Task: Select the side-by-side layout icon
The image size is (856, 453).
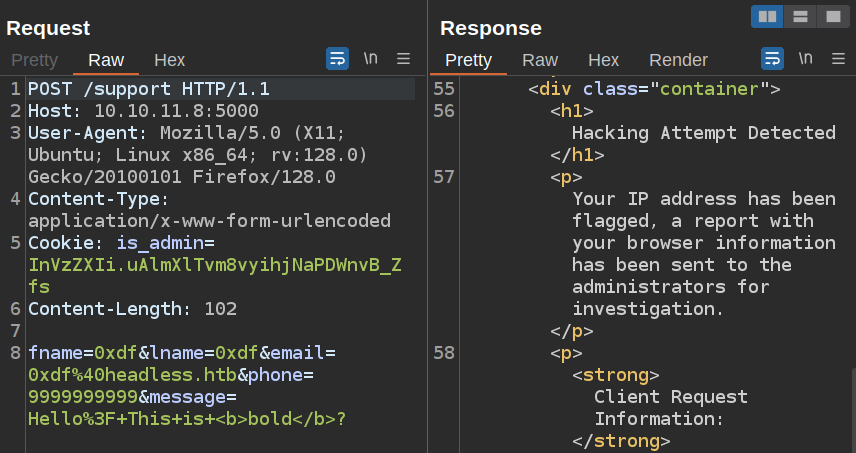Action: click(767, 16)
